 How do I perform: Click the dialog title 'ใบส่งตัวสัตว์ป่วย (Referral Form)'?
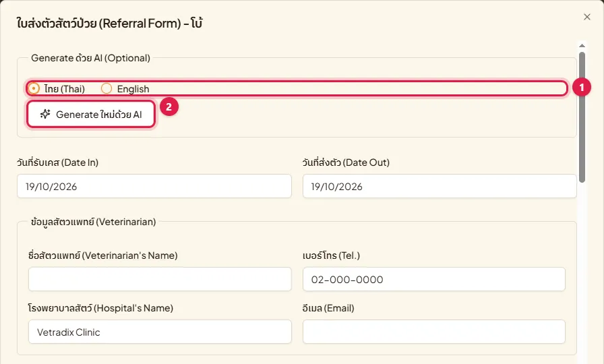(x=98, y=24)
